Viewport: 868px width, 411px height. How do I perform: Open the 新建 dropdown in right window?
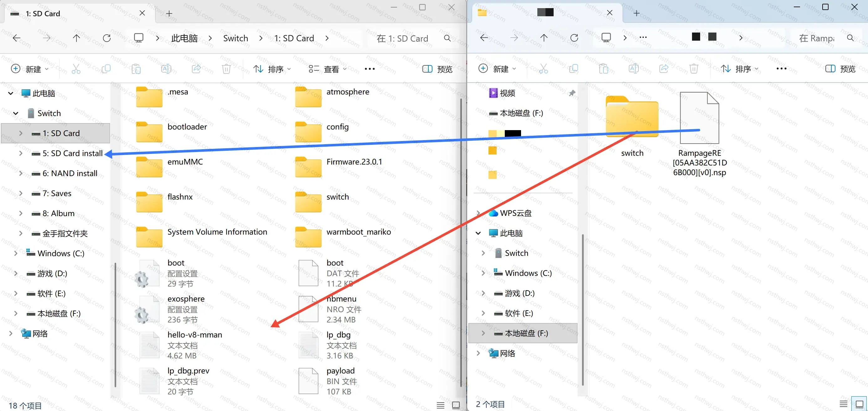[x=497, y=69]
